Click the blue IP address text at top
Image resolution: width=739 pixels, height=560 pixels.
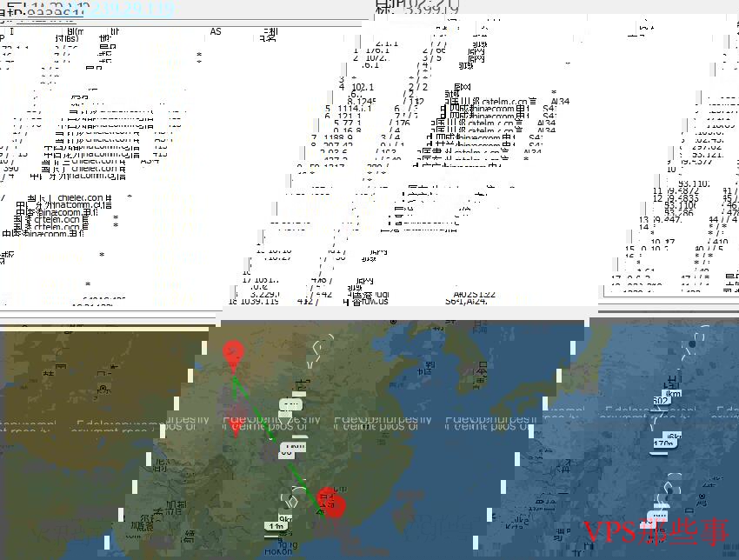click(130, 8)
